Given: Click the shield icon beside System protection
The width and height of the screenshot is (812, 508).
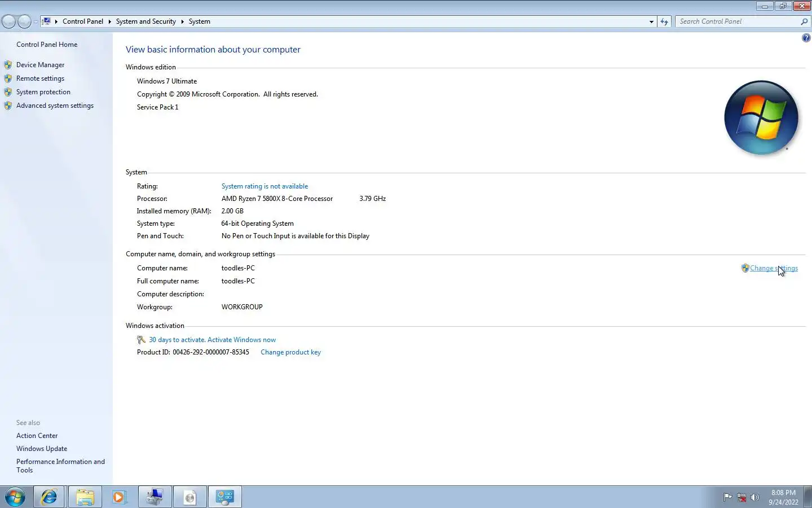Looking at the screenshot, I should coord(8,92).
